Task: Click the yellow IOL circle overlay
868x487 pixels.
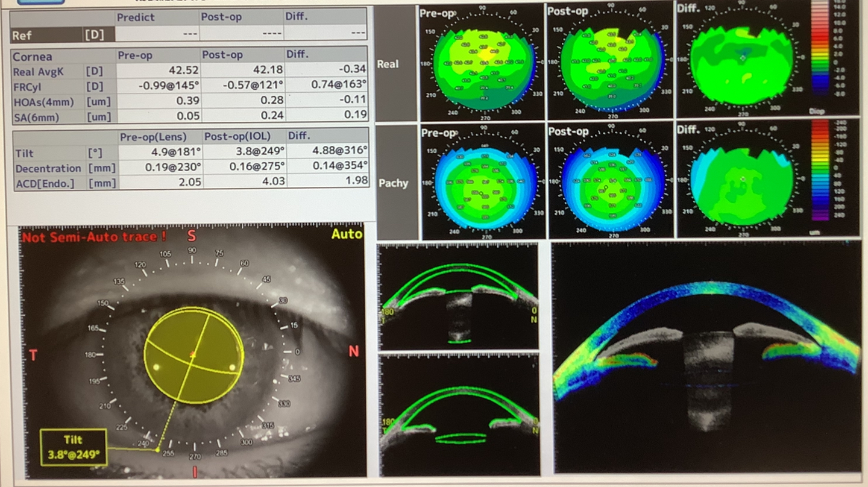Action: pyautogui.click(x=193, y=355)
